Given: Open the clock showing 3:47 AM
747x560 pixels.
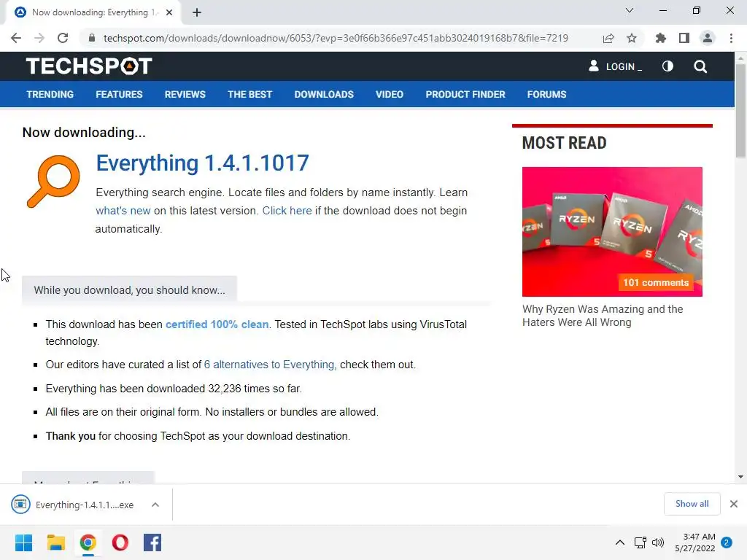Looking at the screenshot, I should pos(695,542).
